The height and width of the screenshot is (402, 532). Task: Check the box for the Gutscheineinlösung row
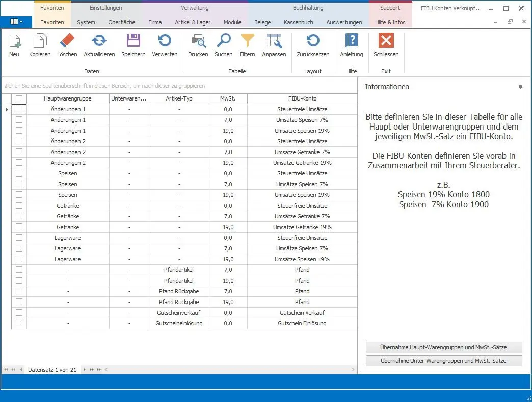[19, 323]
